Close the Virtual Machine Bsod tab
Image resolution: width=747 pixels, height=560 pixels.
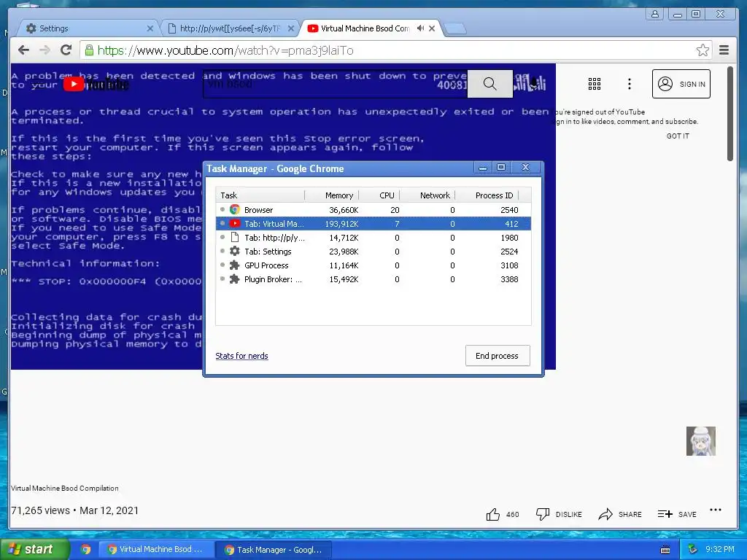click(x=432, y=28)
